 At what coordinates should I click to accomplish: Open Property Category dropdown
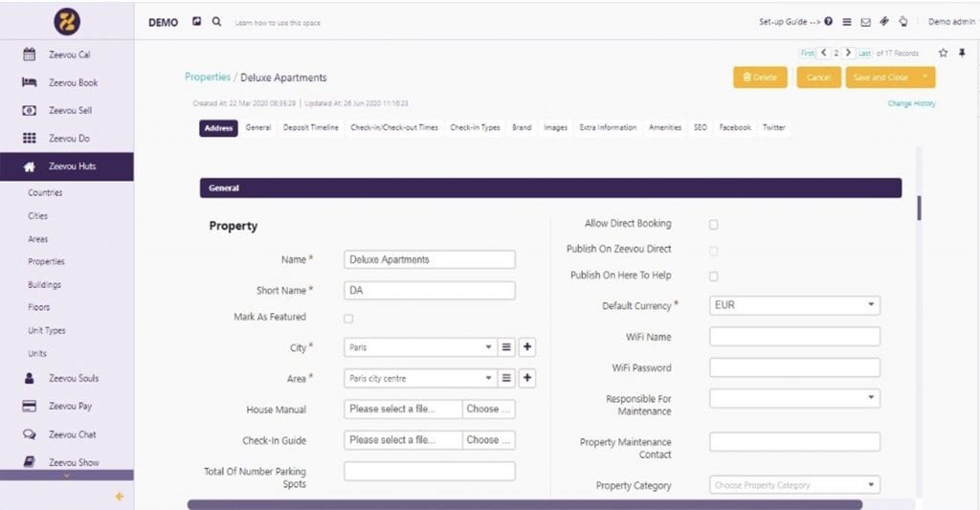794,485
